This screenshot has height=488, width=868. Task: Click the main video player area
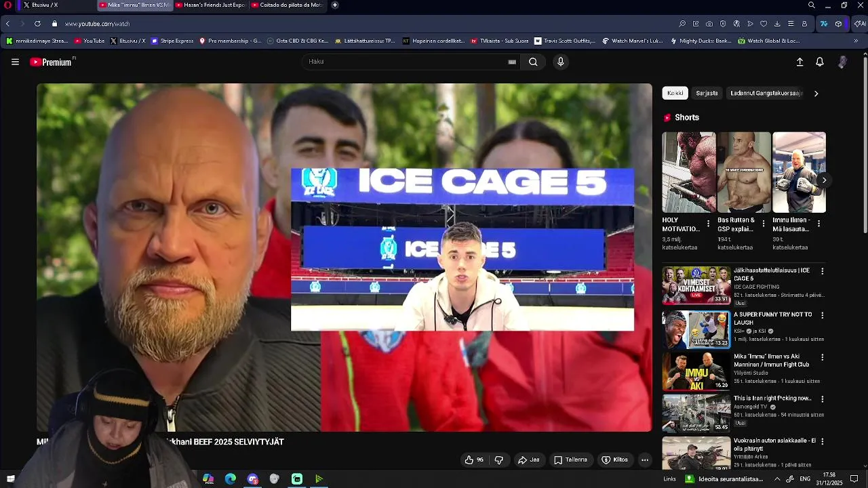pos(344,258)
